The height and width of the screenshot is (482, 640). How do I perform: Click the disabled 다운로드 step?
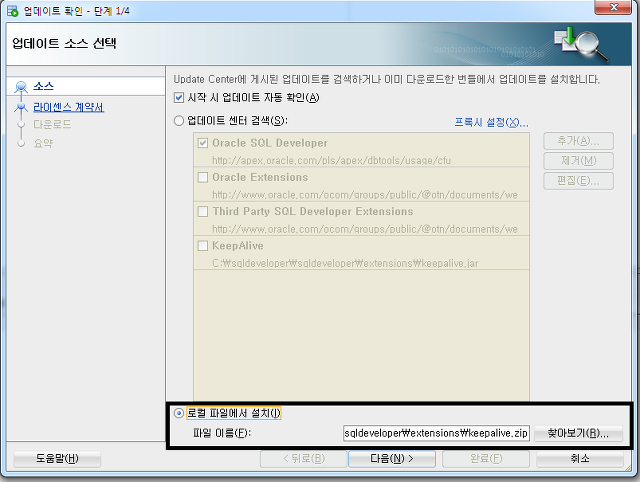(52, 124)
